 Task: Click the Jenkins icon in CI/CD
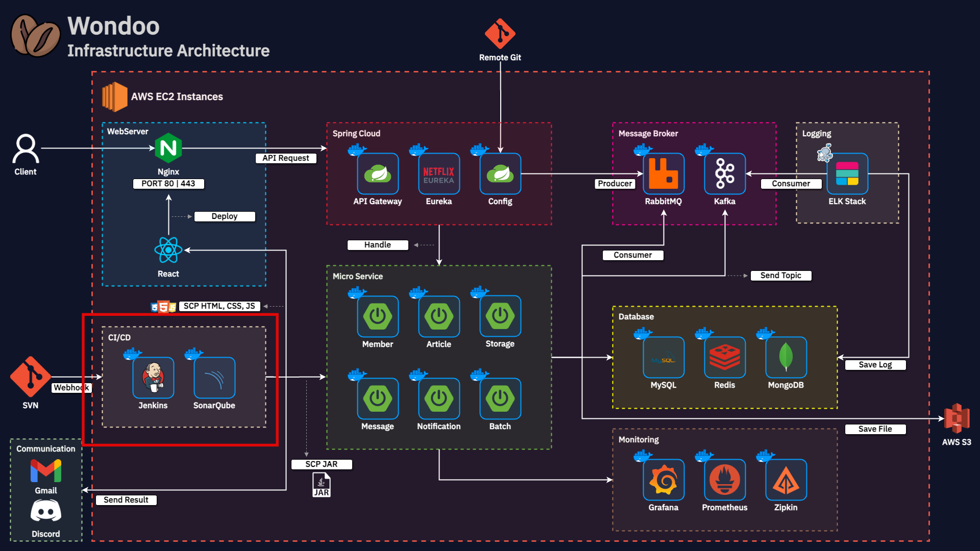pyautogui.click(x=153, y=378)
